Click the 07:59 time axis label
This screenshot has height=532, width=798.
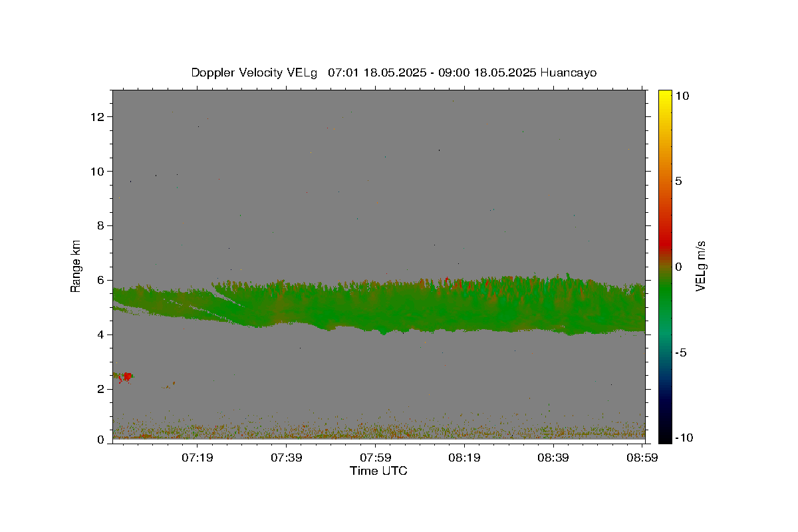(375, 458)
